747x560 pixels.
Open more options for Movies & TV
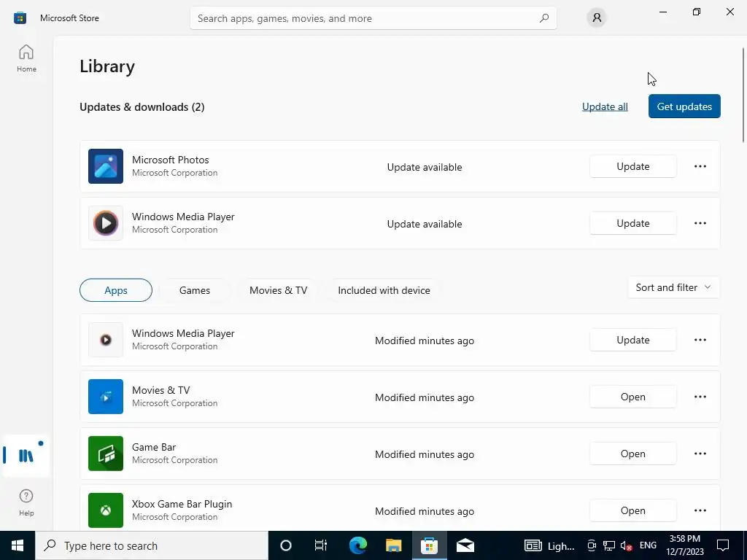coord(700,397)
